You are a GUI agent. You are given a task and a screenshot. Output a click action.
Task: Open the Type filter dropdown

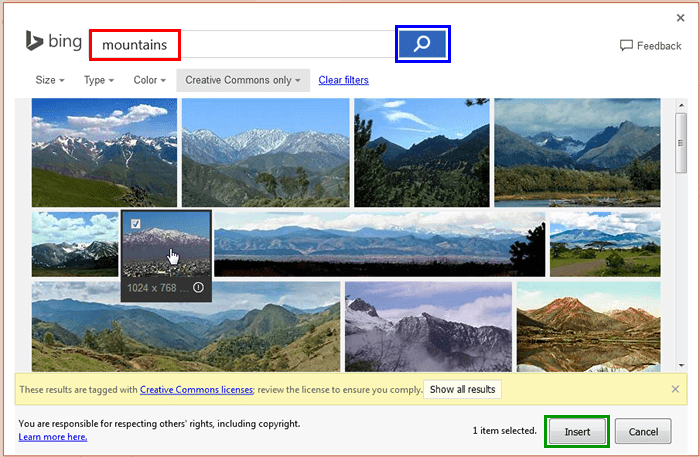pyautogui.click(x=99, y=80)
